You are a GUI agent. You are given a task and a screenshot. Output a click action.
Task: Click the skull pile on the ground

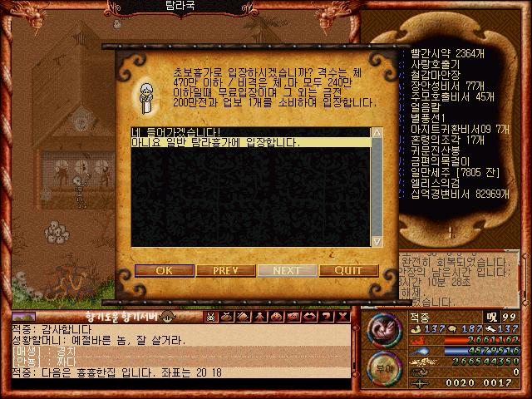click(x=57, y=233)
